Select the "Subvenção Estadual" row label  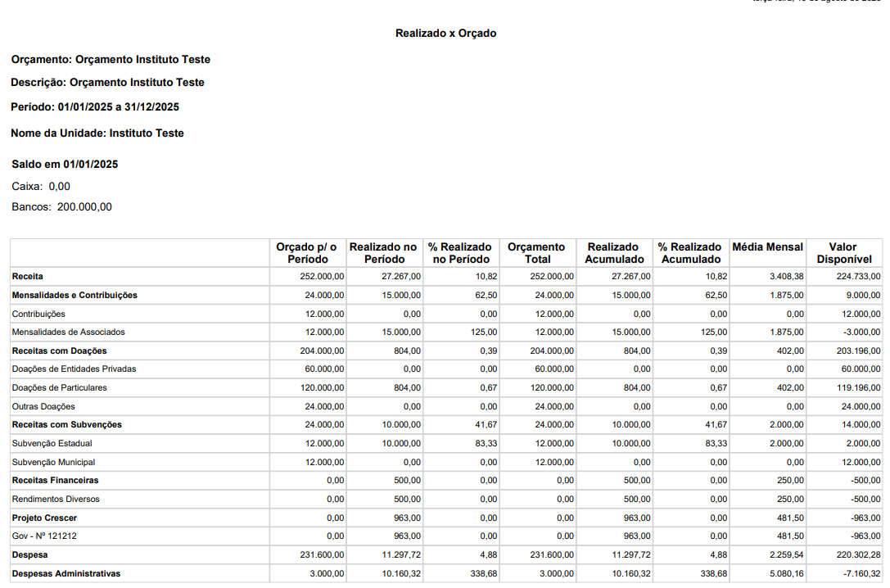pos(52,443)
